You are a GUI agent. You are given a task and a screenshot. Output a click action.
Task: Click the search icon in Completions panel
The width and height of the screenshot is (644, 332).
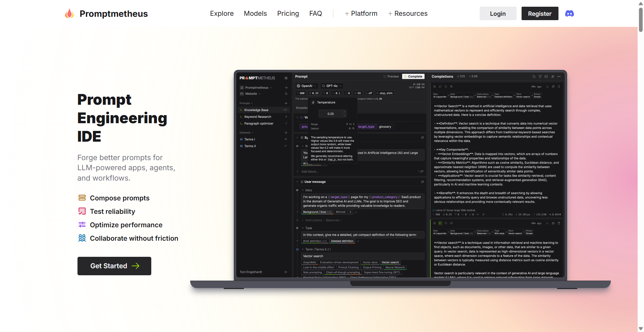[x=534, y=77]
